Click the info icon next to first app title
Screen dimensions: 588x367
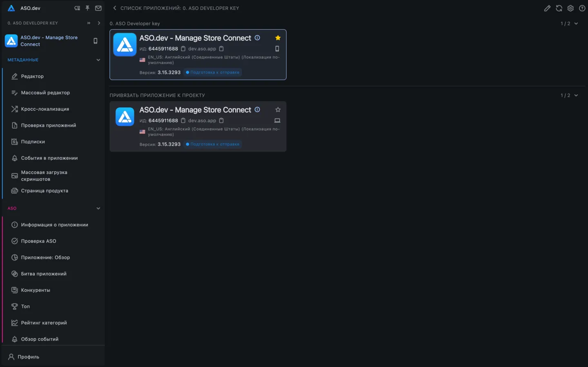(x=257, y=38)
